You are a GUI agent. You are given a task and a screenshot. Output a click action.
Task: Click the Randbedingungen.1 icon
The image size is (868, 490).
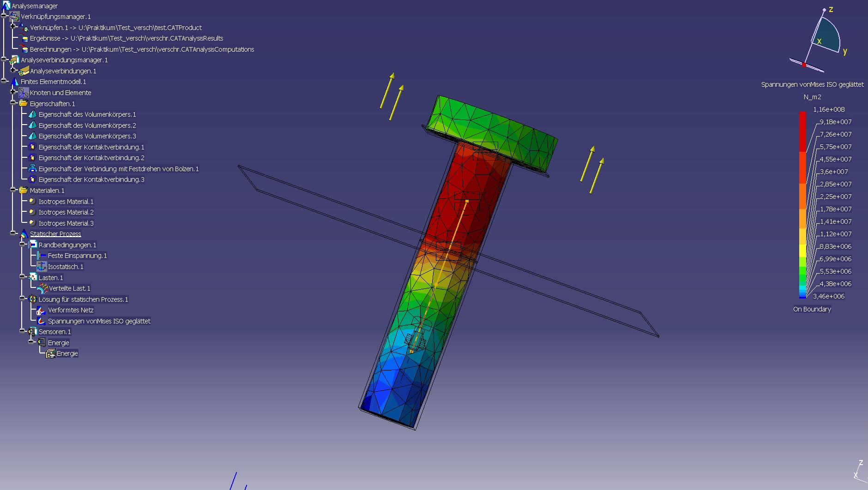coord(32,245)
